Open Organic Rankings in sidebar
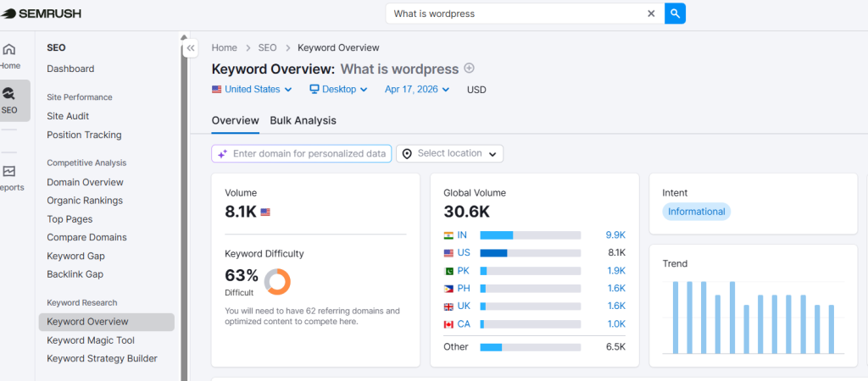 click(x=85, y=201)
